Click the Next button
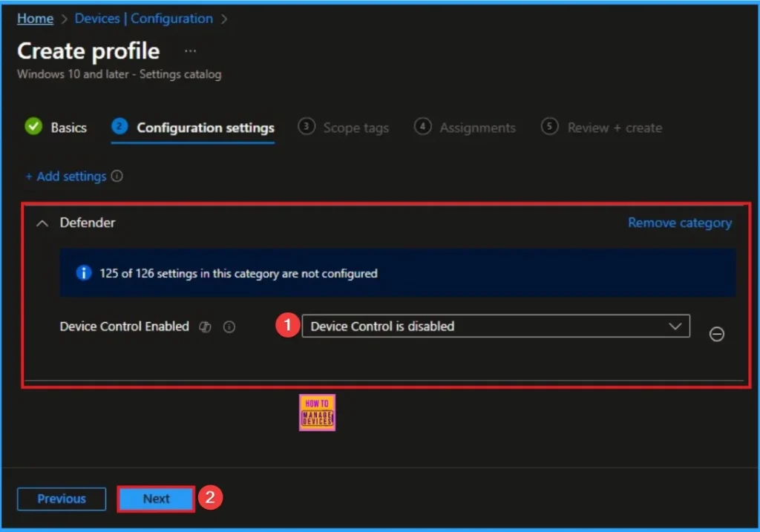This screenshot has height=532, width=760. coord(155,499)
